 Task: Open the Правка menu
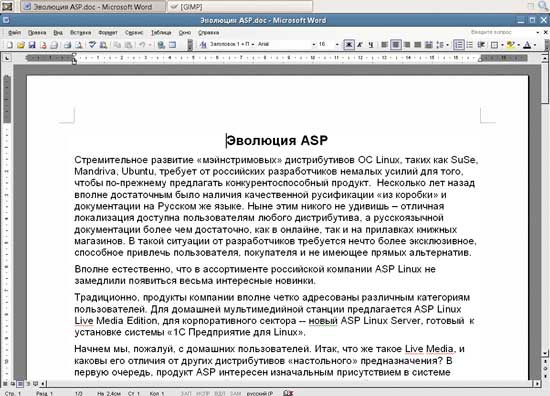pos(37,33)
